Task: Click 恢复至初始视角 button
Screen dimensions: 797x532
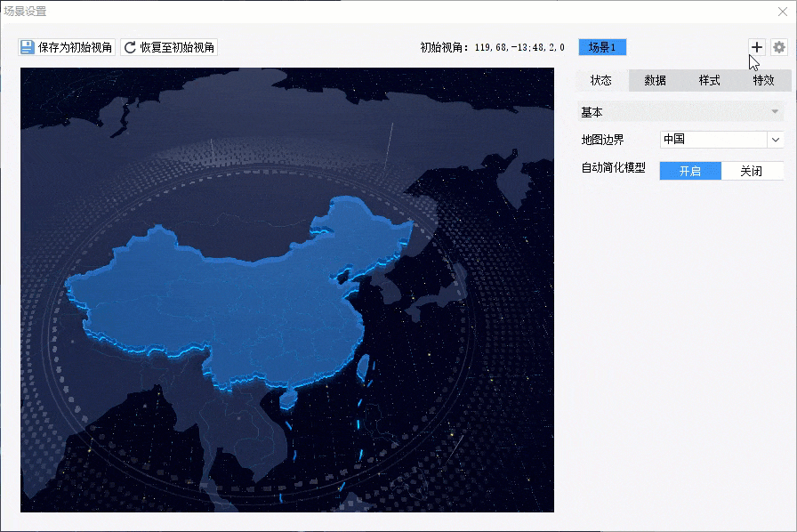Action: pyautogui.click(x=169, y=47)
